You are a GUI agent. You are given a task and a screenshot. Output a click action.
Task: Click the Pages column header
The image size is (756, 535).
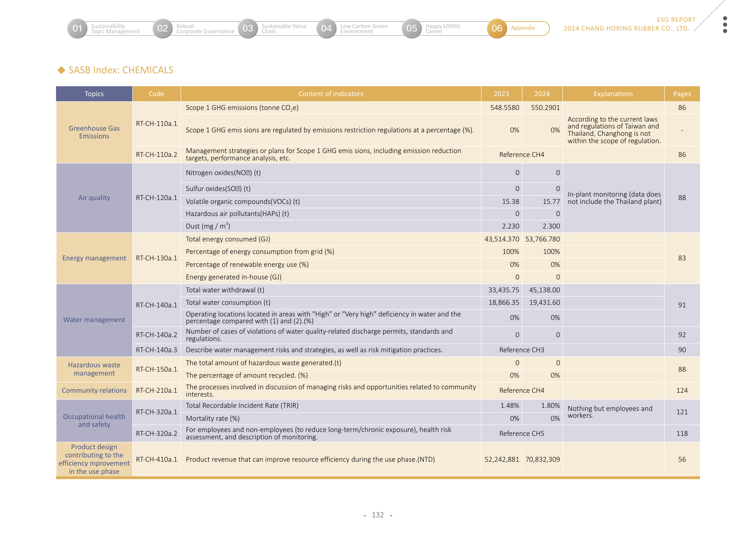pyautogui.click(x=682, y=94)
